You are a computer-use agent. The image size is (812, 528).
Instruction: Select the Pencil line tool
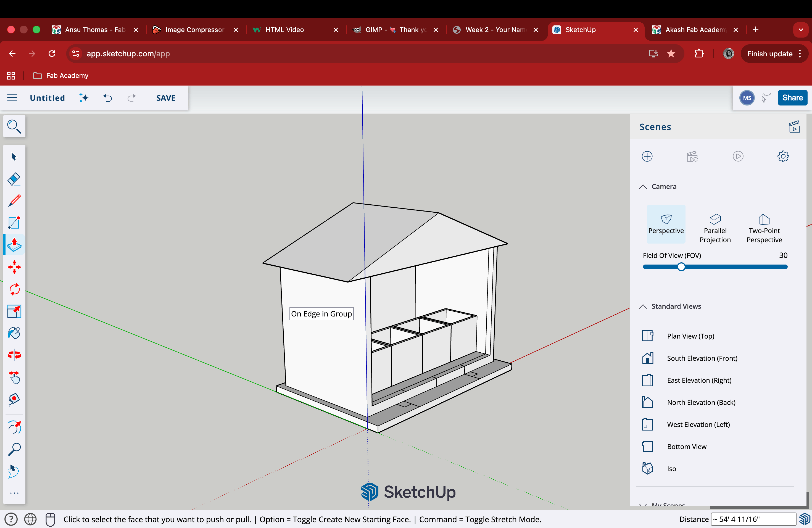14,200
